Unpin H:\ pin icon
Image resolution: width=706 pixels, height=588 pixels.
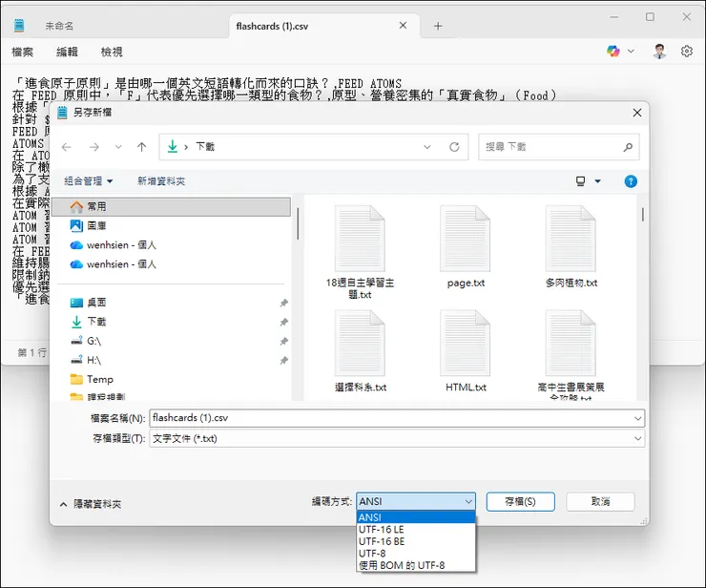point(284,361)
